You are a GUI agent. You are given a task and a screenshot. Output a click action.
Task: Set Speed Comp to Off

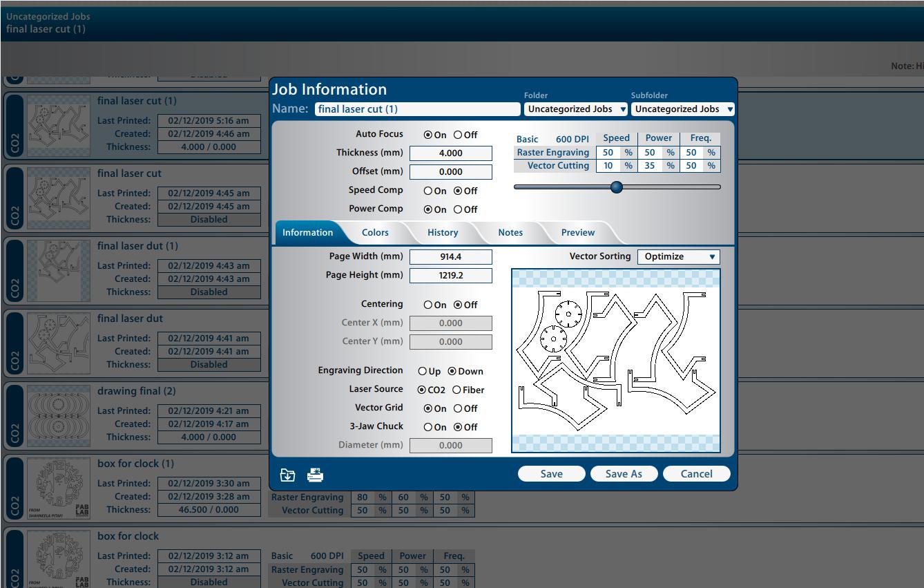tap(457, 191)
